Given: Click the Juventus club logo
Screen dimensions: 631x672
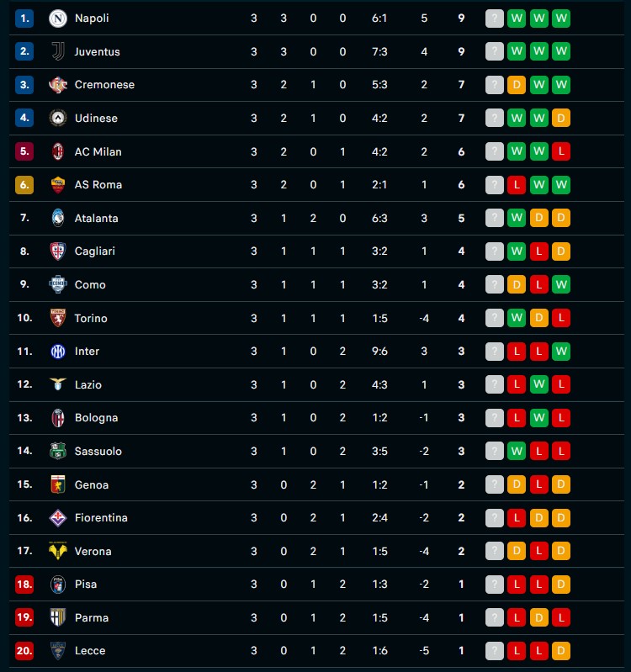Looking at the screenshot, I should (58, 51).
